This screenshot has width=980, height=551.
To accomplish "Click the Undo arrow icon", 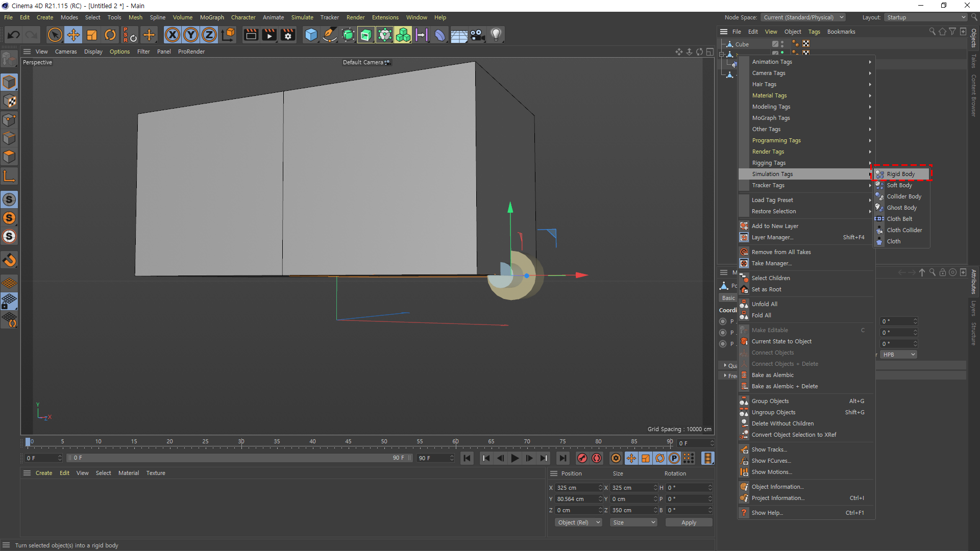I will pos(14,35).
